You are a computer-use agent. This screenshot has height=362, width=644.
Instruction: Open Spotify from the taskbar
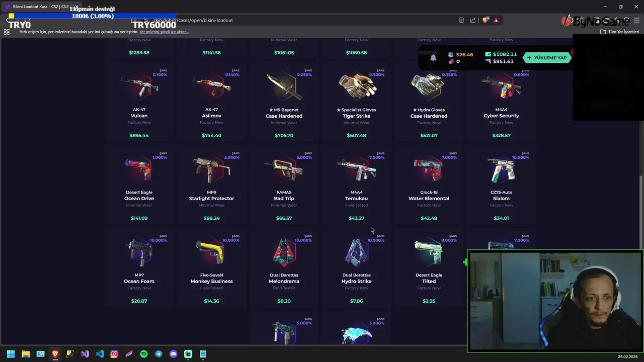pos(144,354)
